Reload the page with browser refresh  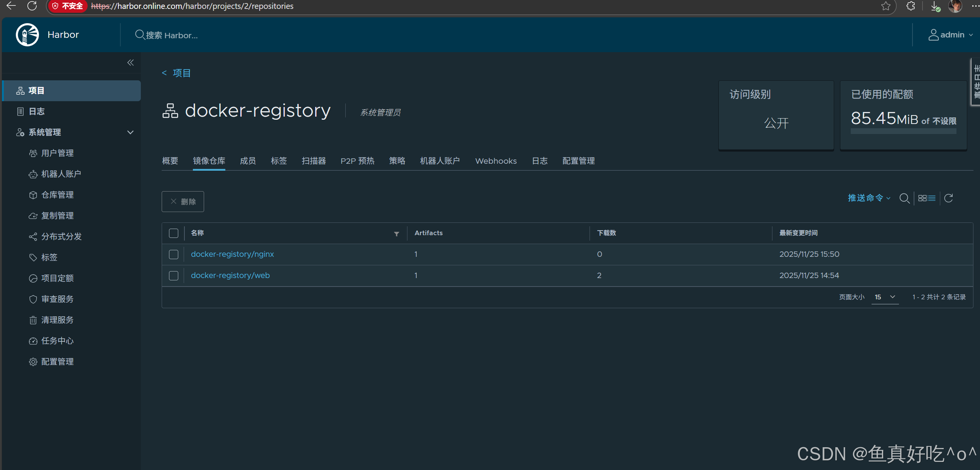(32, 6)
